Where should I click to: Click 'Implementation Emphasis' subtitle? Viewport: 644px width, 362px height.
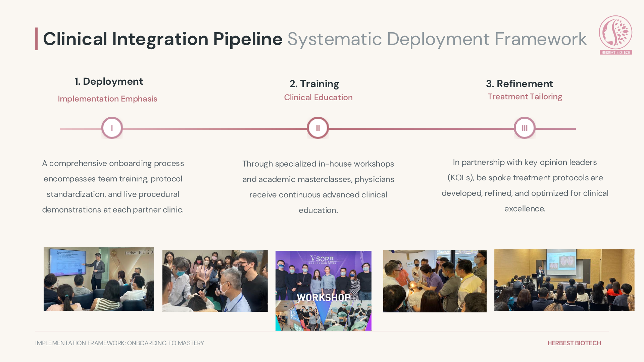coord(107,99)
